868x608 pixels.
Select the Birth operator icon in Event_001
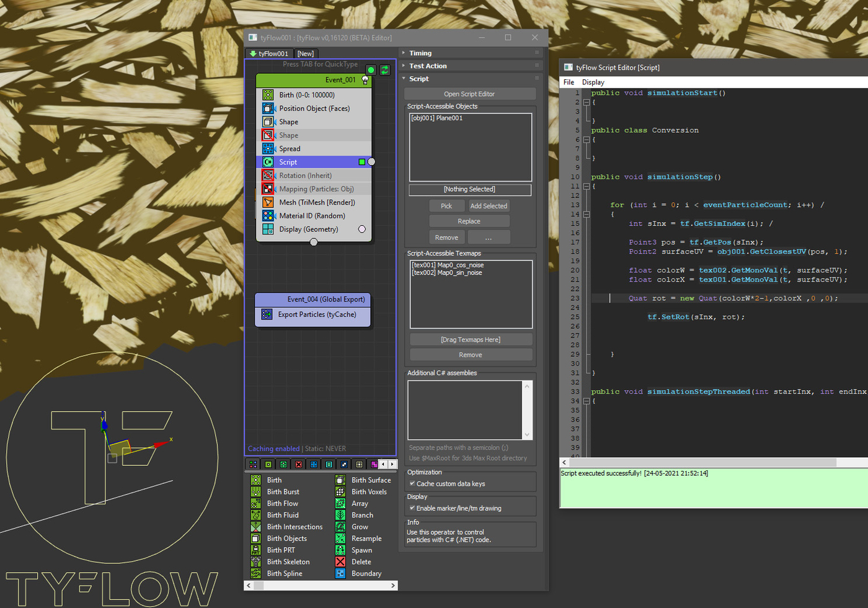click(268, 95)
